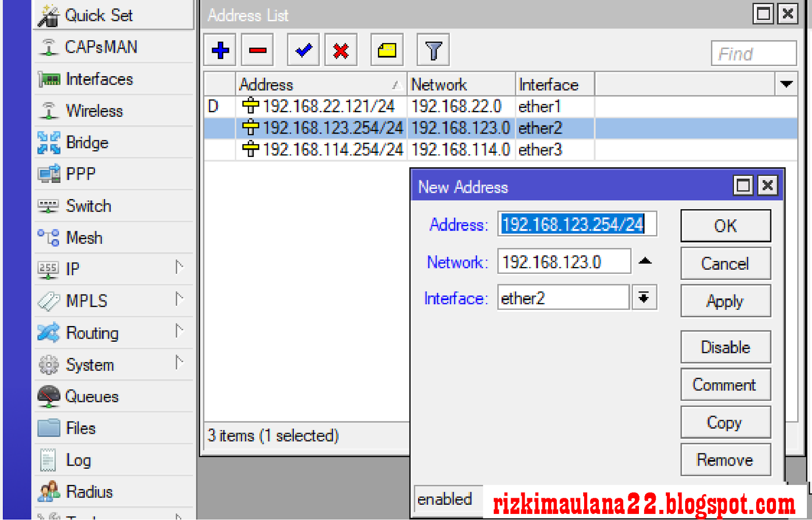Remove selected address using minus icon

coord(257,50)
